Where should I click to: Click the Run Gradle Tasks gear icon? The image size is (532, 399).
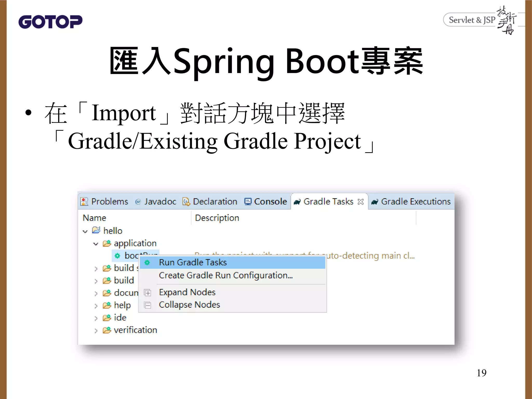147,263
